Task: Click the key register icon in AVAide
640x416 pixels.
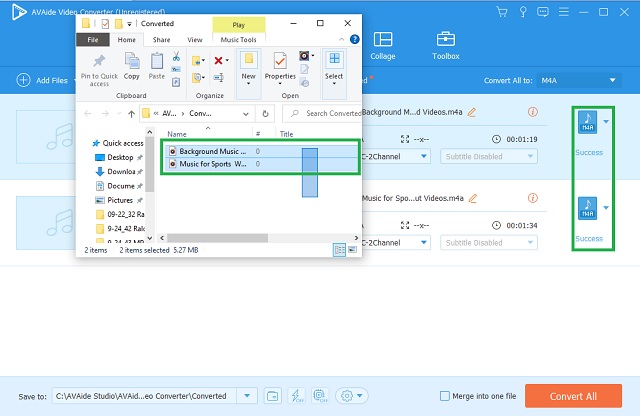Action: (x=522, y=12)
